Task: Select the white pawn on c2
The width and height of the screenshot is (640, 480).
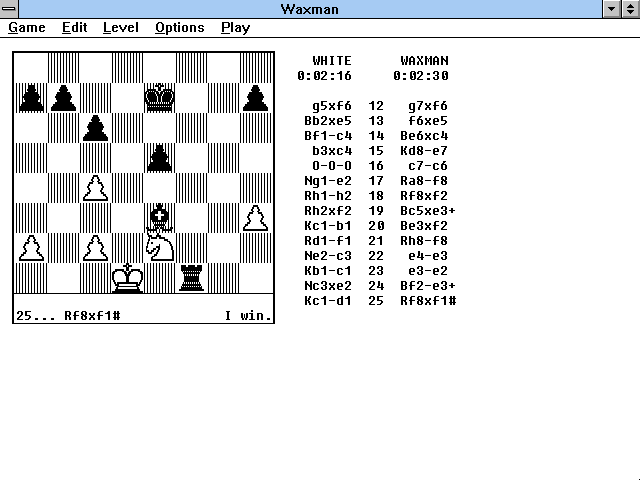Action: [x=95, y=248]
